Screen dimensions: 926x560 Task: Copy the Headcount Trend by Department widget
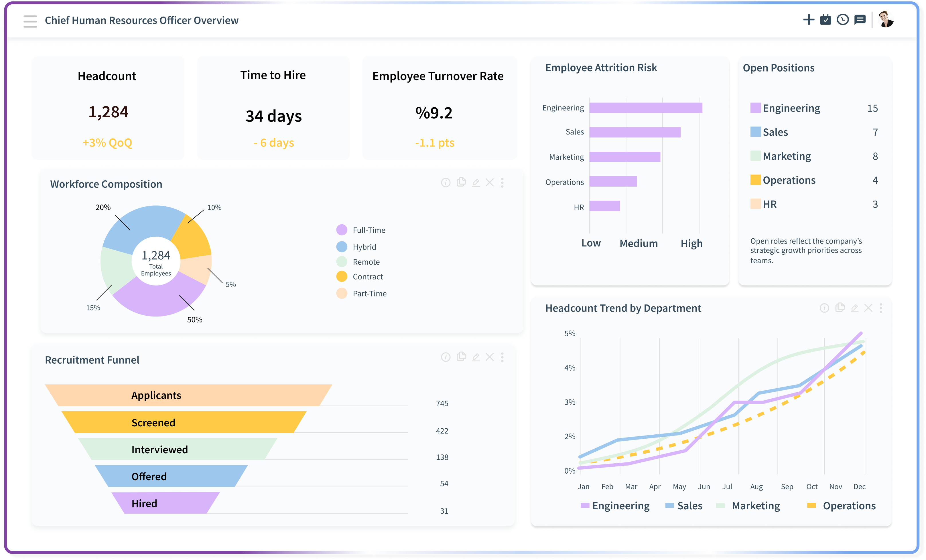840,308
